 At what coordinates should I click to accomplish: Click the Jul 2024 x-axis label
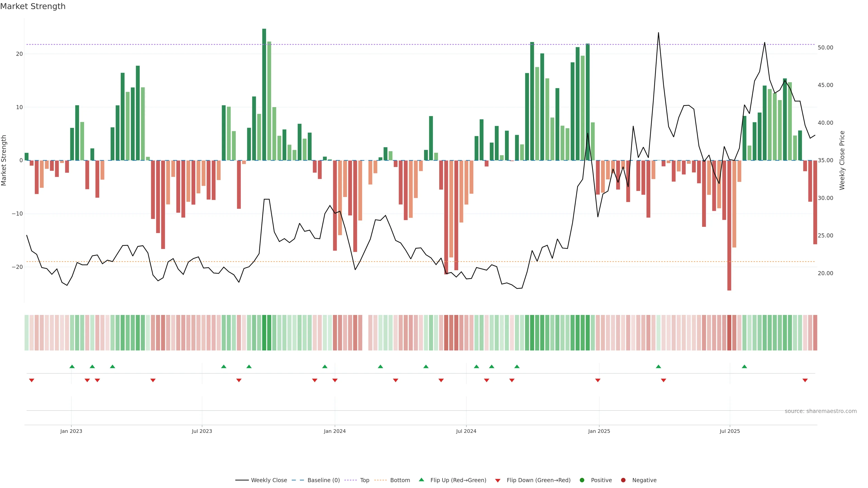coord(466,431)
